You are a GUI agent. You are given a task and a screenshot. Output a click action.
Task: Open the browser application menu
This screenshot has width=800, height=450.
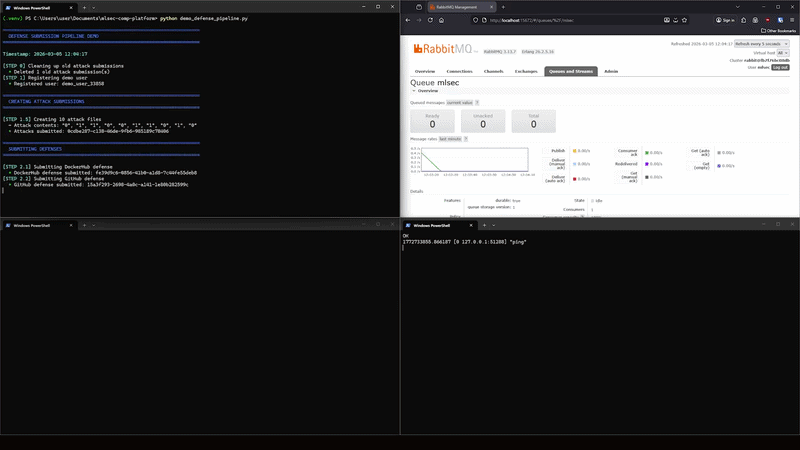click(792, 20)
